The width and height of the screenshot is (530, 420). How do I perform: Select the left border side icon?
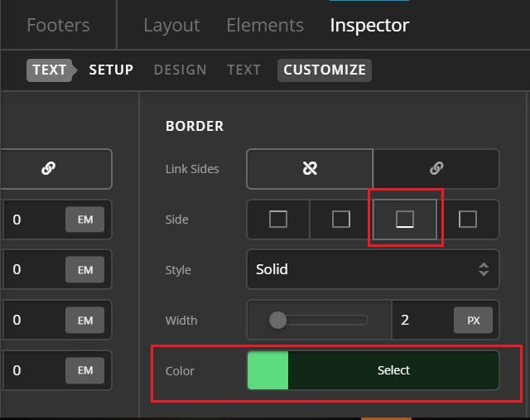click(468, 220)
